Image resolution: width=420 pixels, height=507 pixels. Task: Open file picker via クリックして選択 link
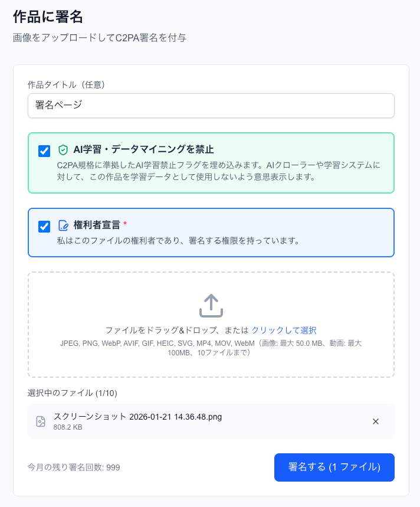(x=284, y=330)
